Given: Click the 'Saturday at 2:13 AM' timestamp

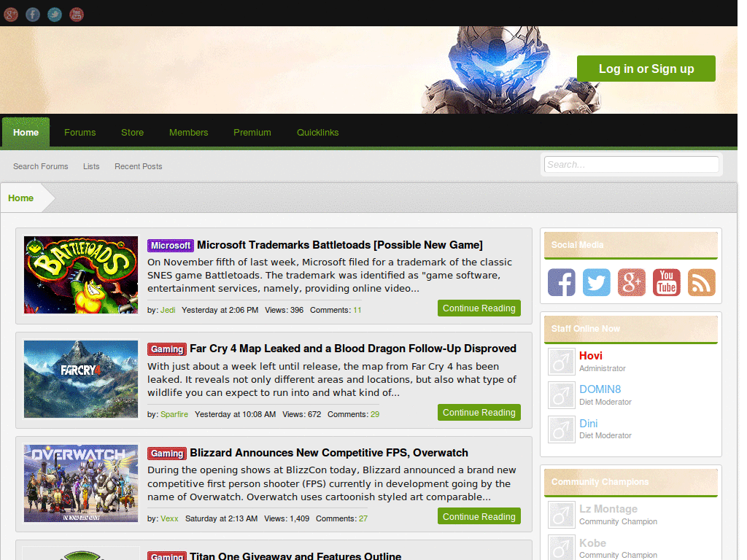Looking at the screenshot, I should click(x=222, y=518).
